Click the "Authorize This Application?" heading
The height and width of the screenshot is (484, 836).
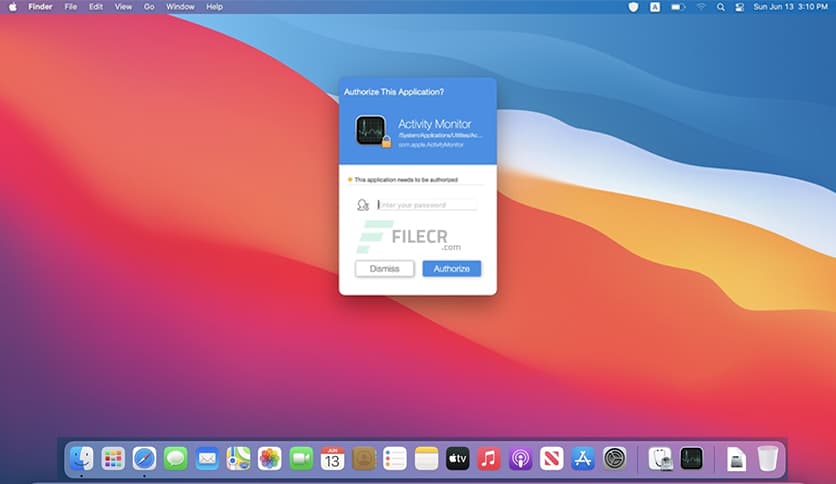(393, 92)
